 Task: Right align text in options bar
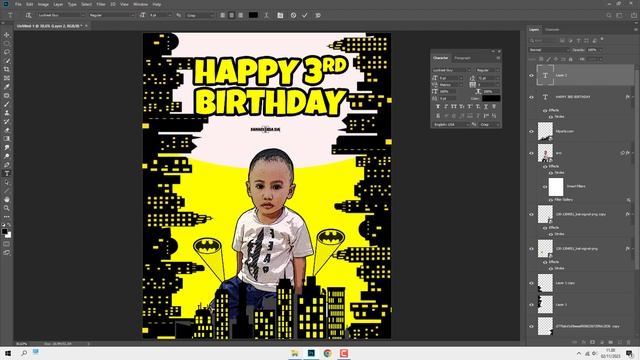click(x=240, y=15)
